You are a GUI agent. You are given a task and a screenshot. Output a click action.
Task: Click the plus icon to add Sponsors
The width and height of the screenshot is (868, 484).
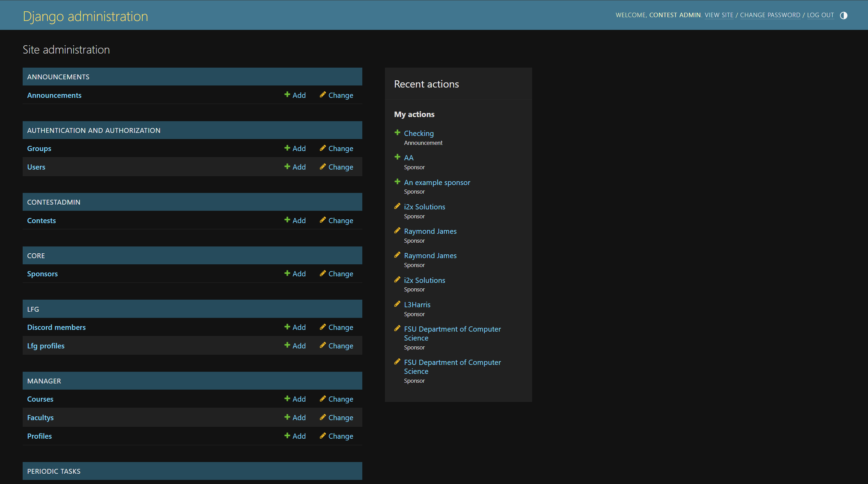pos(288,274)
